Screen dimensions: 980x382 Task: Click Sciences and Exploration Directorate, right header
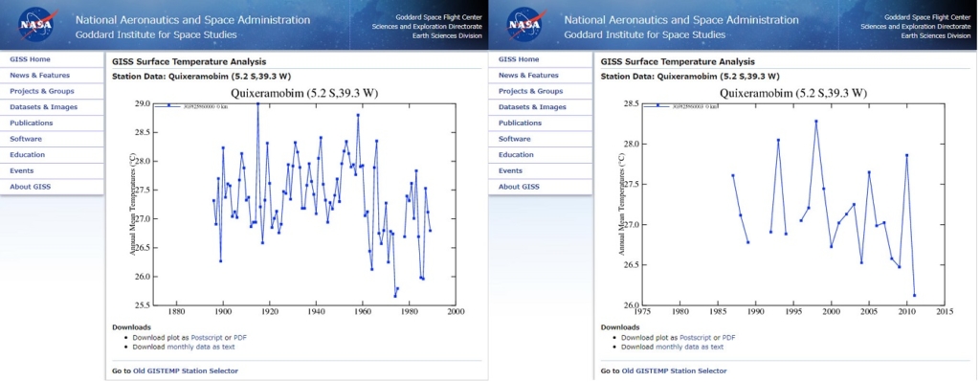[x=916, y=26]
